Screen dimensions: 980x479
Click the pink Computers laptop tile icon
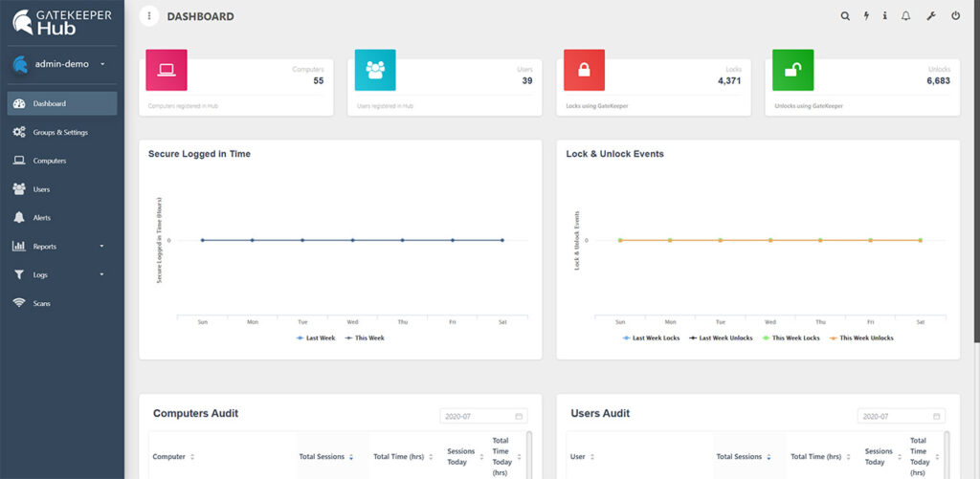[x=166, y=70]
